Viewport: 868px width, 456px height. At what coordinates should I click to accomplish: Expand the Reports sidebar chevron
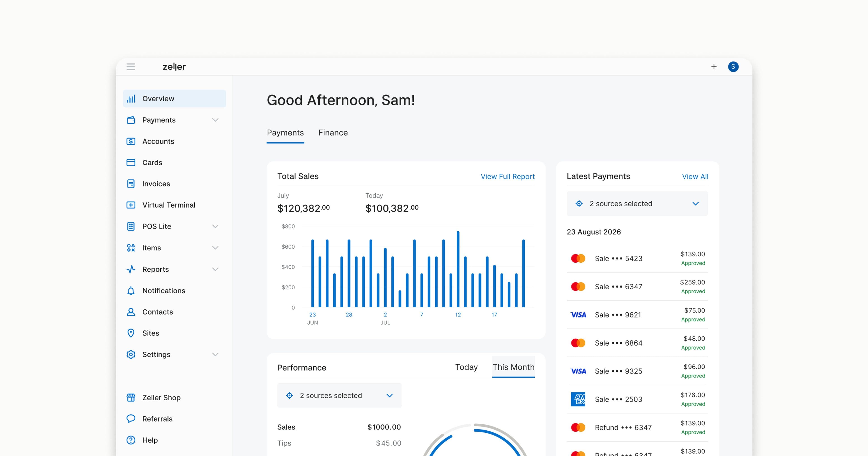click(215, 269)
